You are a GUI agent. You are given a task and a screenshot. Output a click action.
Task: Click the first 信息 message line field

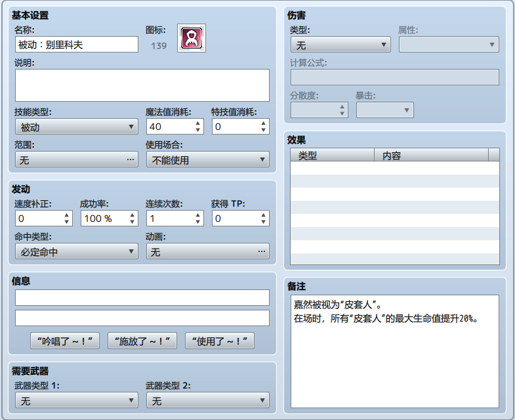142,298
